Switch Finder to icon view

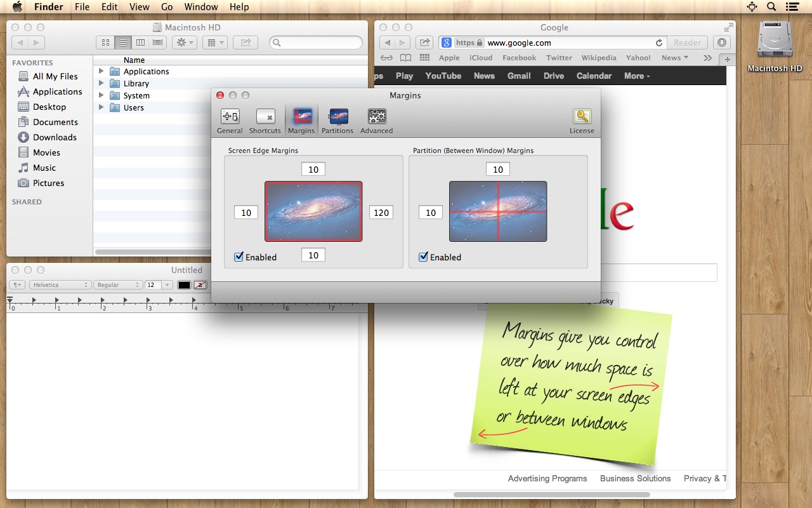[x=105, y=43]
